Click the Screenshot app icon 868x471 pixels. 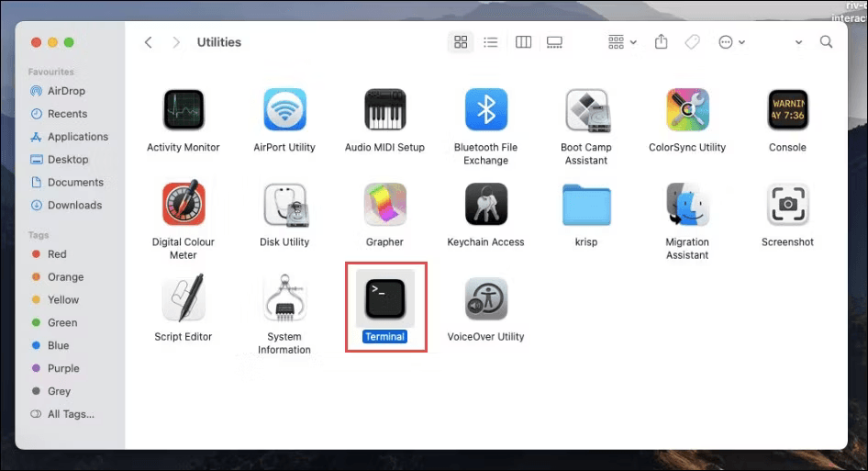click(x=788, y=205)
